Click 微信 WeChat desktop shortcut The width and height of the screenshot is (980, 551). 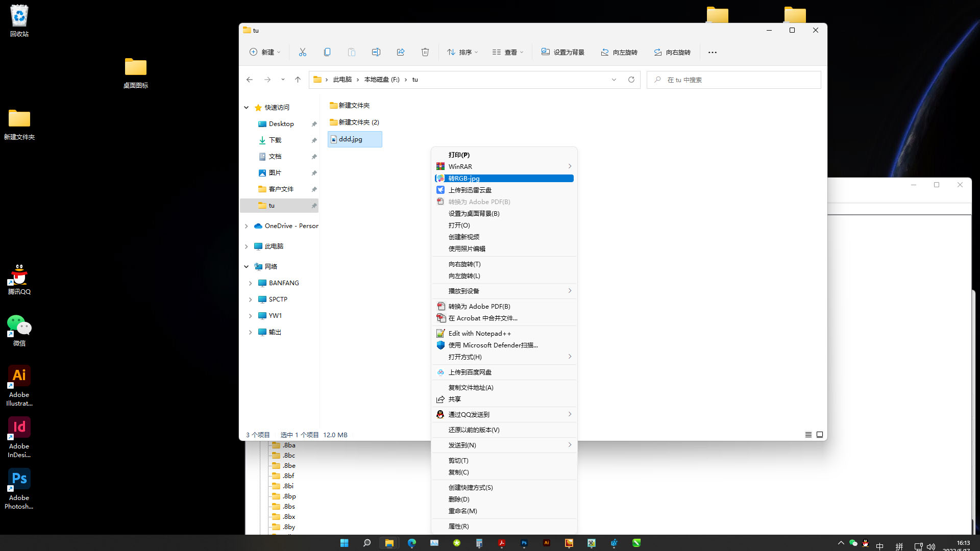[19, 331]
